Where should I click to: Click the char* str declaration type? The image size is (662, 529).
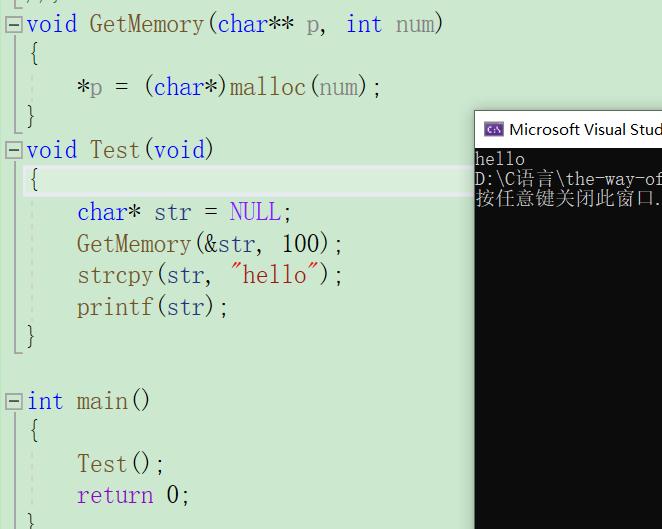(109, 212)
